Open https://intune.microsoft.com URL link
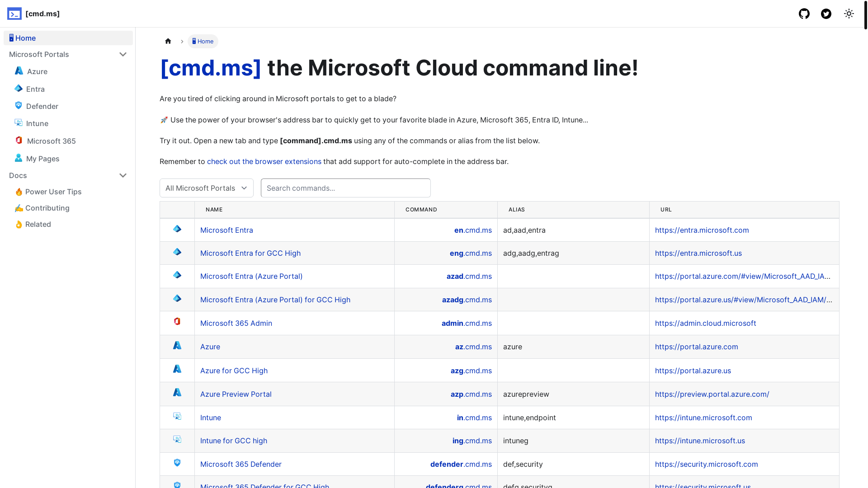 [703, 418]
